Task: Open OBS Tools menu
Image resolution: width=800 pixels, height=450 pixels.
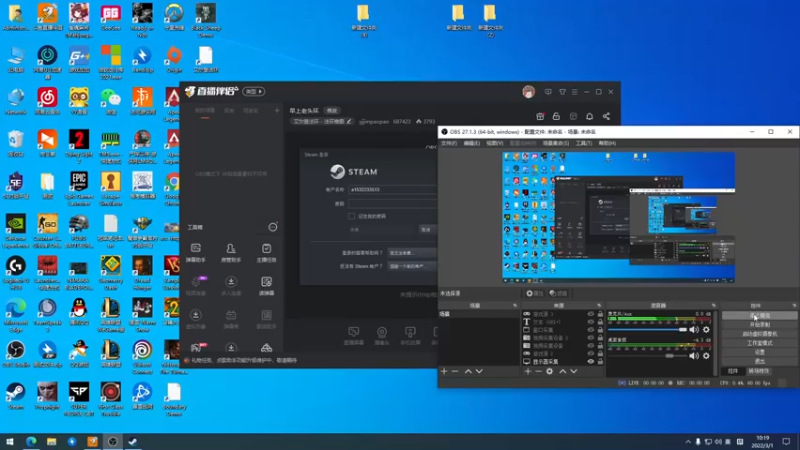Action: coord(584,143)
